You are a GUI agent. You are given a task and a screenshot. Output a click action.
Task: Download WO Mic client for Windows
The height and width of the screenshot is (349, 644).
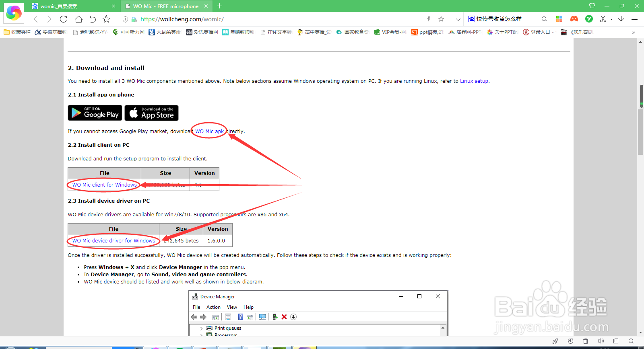tap(105, 185)
